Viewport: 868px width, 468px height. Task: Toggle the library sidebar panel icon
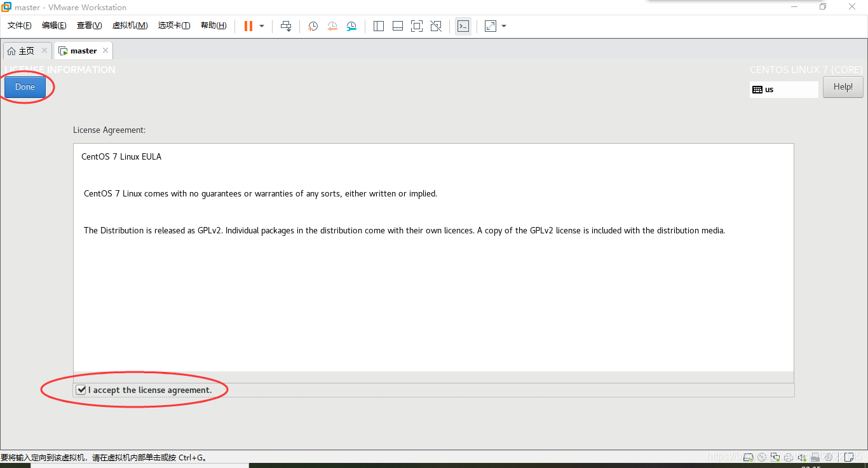tap(379, 26)
